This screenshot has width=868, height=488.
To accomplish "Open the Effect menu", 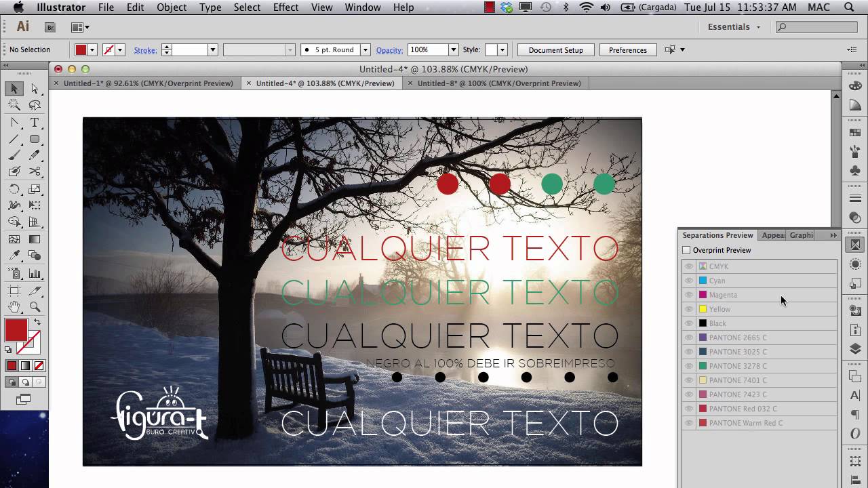I will [285, 7].
